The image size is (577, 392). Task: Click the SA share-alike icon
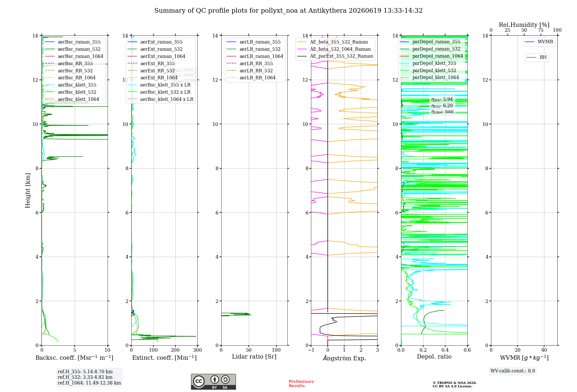(x=225, y=380)
